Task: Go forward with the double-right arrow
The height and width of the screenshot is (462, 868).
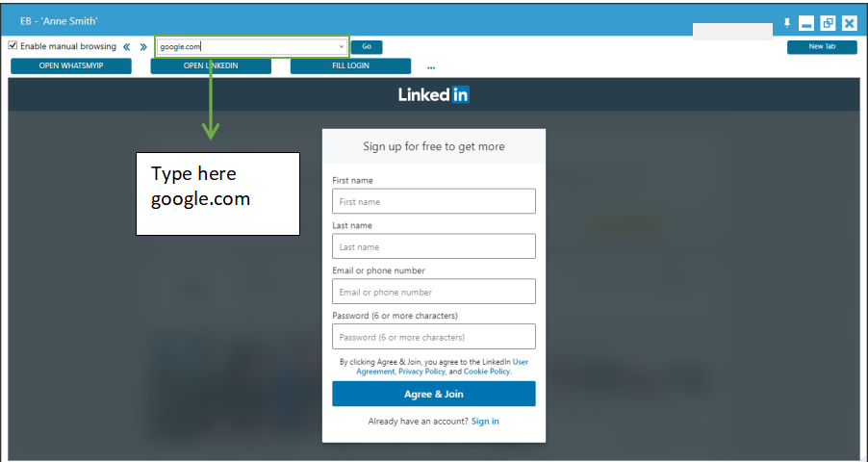Action: [143, 47]
